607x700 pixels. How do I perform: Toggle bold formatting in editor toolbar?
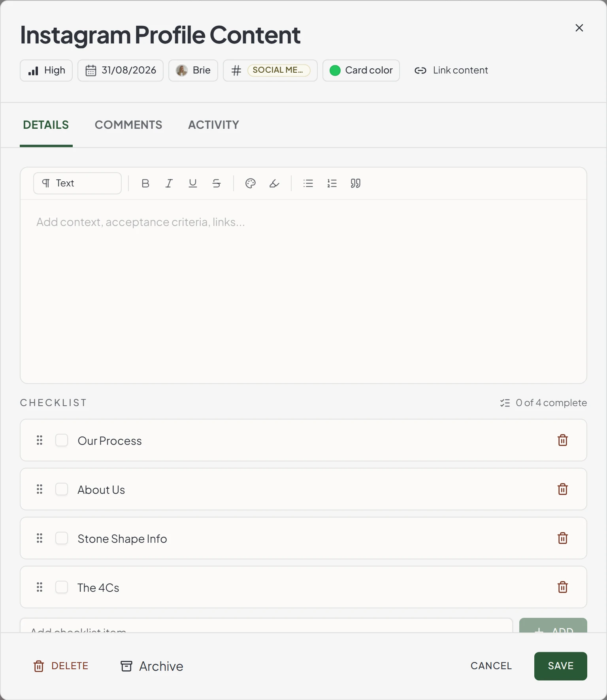click(145, 183)
